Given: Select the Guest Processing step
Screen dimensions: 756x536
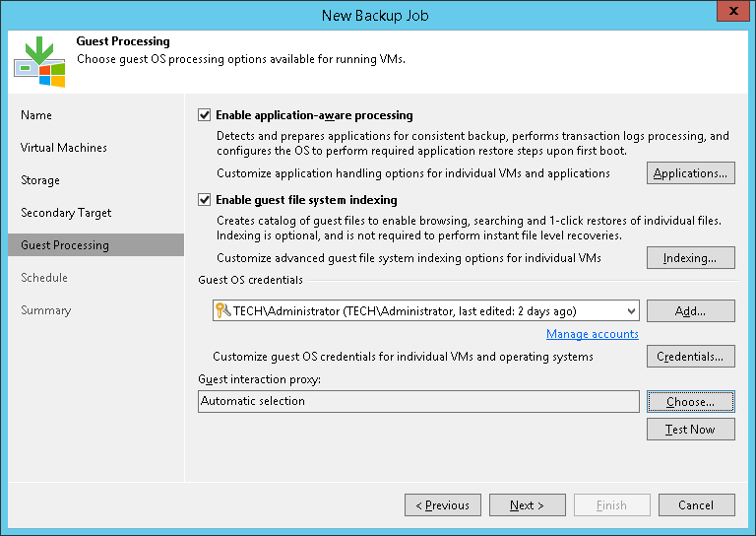Looking at the screenshot, I should coord(65,245).
